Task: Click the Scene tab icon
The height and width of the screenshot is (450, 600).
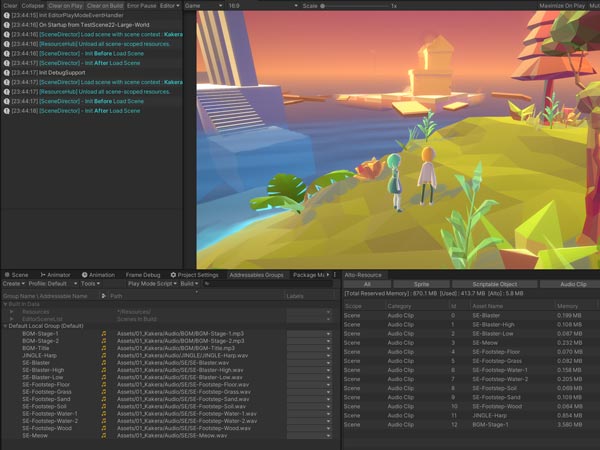Action: coord(6,274)
